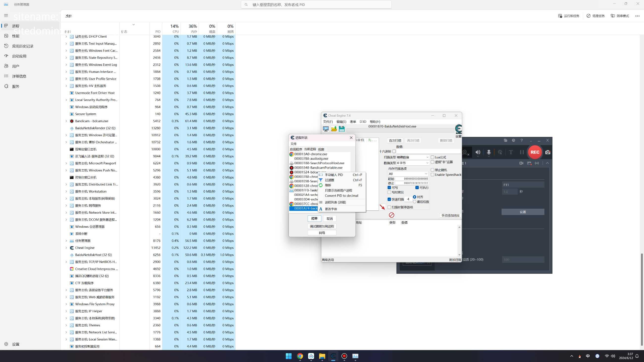Click 首次扫描 button in Cheat Engine

point(395,140)
